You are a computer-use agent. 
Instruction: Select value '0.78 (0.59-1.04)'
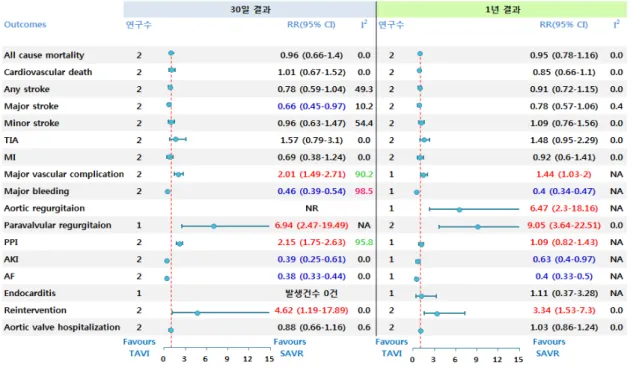pyautogui.click(x=311, y=89)
